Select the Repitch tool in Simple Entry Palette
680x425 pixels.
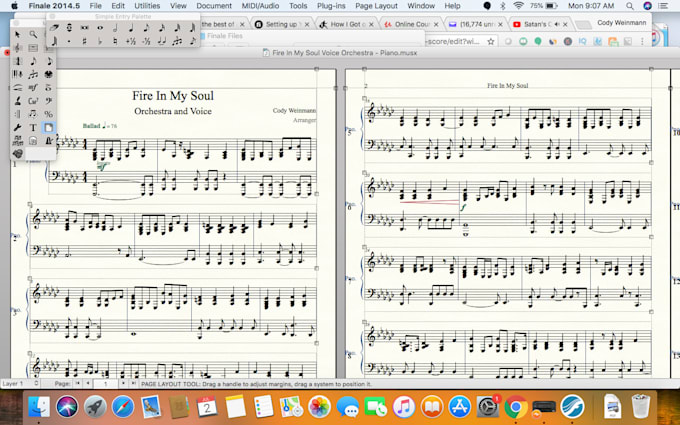tap(69, 28)
